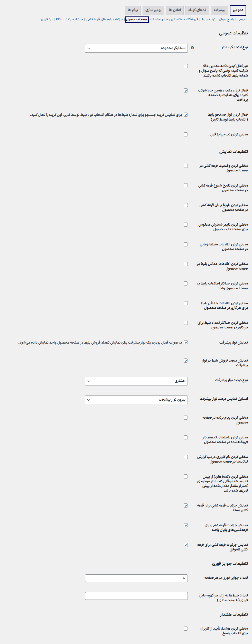Click the help icon beside نوع انتخابگر مقدار
The width and height of the screenshot is (252, 644).
[192, 48]
